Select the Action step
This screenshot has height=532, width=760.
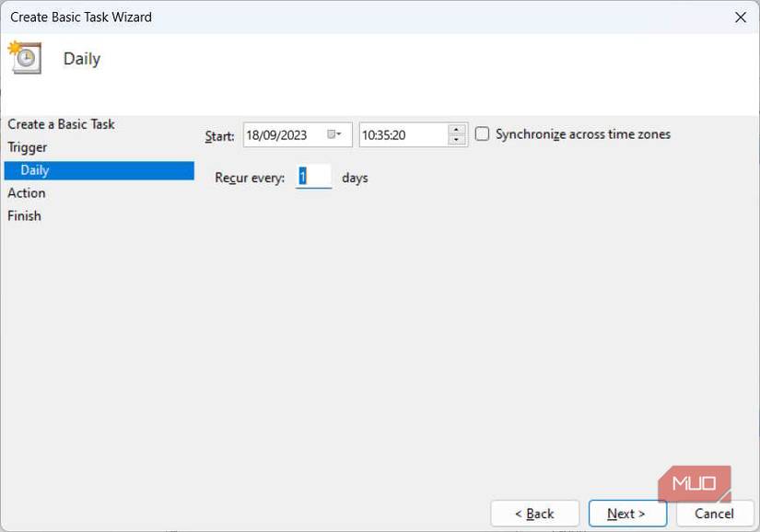[26, 192]
